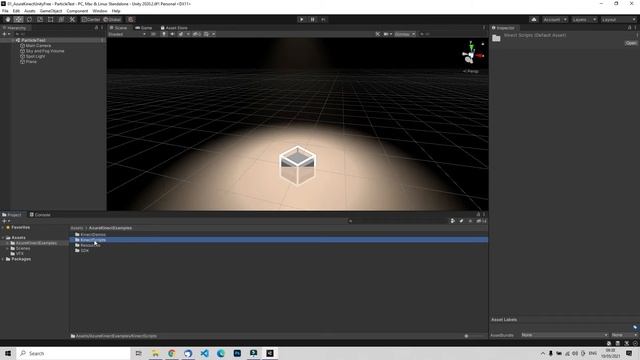
Task: Open the Account dropdown
Action: (554, 20)
